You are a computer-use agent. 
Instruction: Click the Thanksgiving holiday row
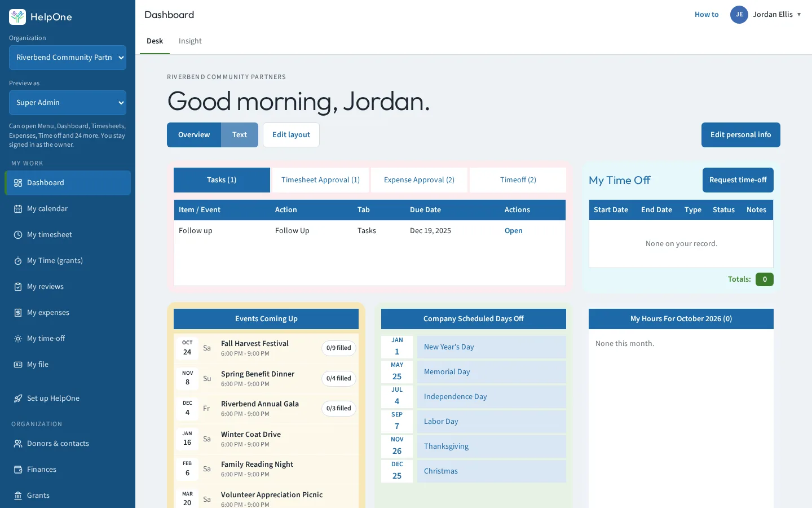coord(474,446)
